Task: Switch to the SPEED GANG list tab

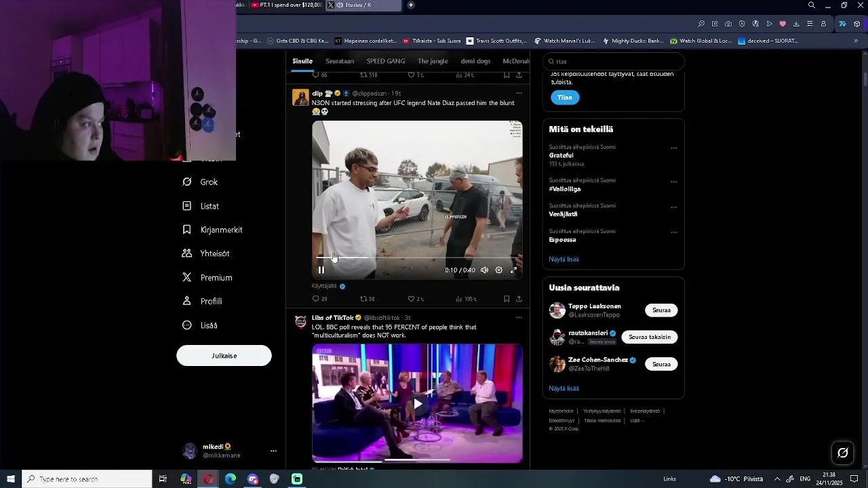Action: point(386,61)
